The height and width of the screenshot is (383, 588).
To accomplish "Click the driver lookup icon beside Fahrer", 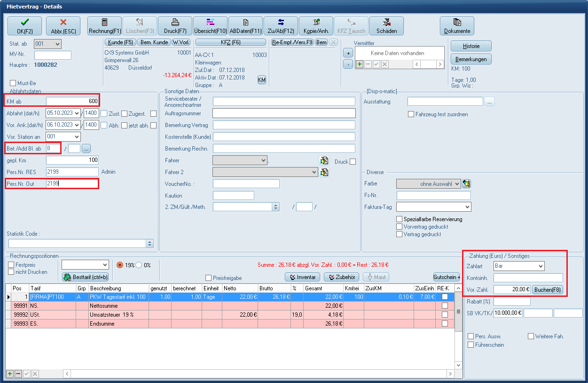I will [324, 160].
